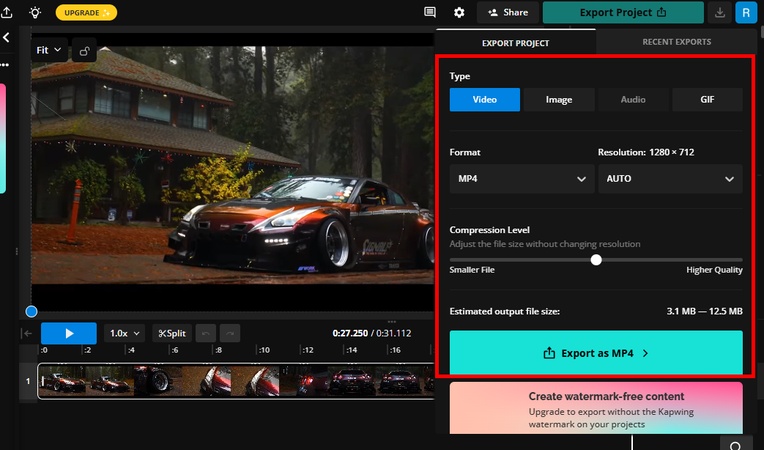Open the comments icon in top bar

(430, 12)
